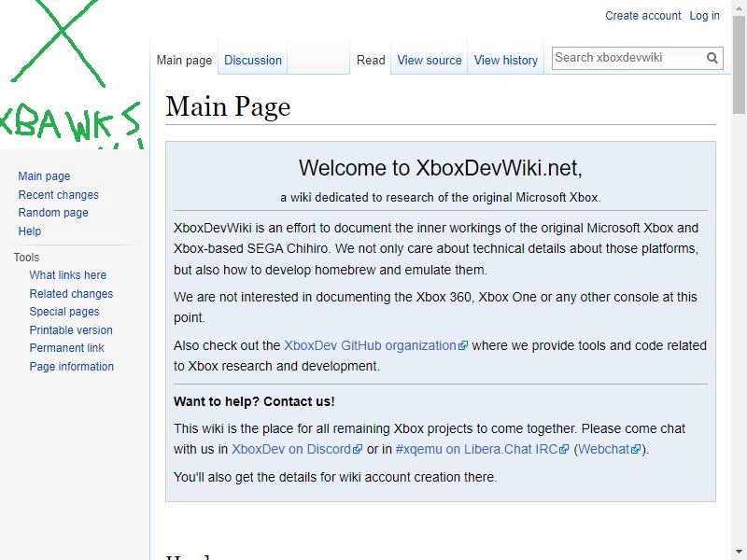Click the XBAWKS wiki logo
Screen dimensions: 747x560
72,75
